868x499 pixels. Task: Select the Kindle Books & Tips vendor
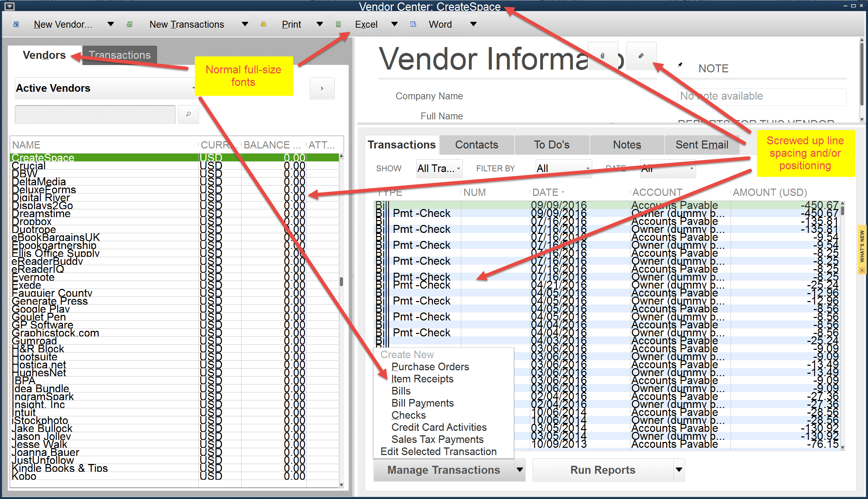pos(174,468)
